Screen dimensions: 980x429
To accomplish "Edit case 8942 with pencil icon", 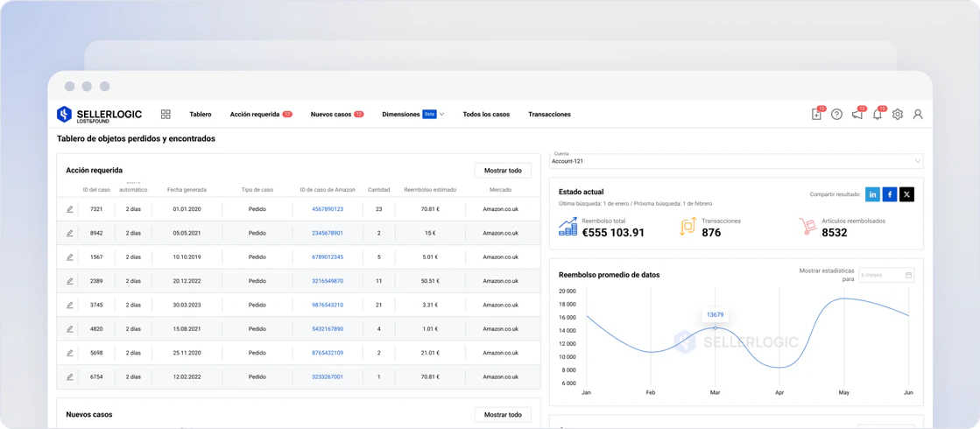I will 69,233.
